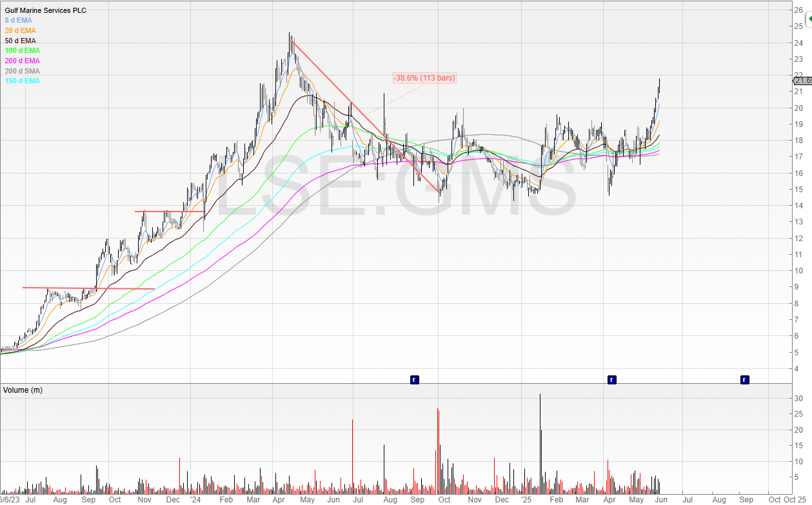Click the 150 d EMA legend label
The width and height of the screenshot is (812, 505).
(x=23, y=81)
